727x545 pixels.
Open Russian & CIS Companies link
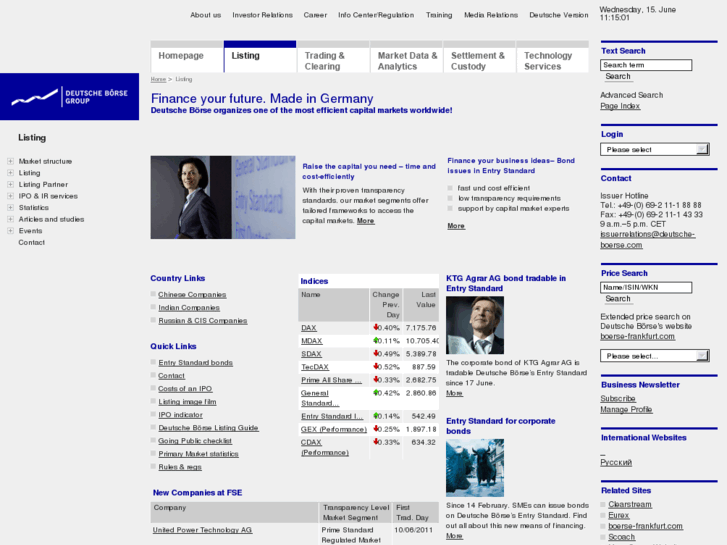tap(203, 321)
